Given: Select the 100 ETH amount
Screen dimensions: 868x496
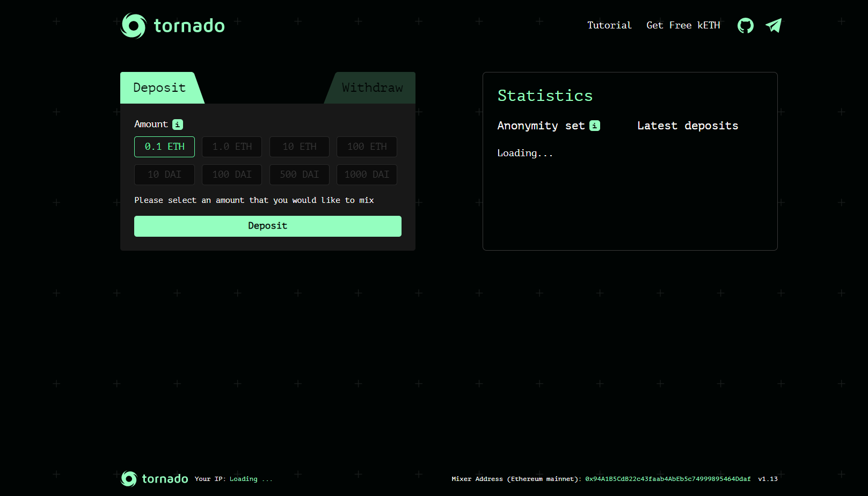Looking at the screenshot, I should coord(367,147).
